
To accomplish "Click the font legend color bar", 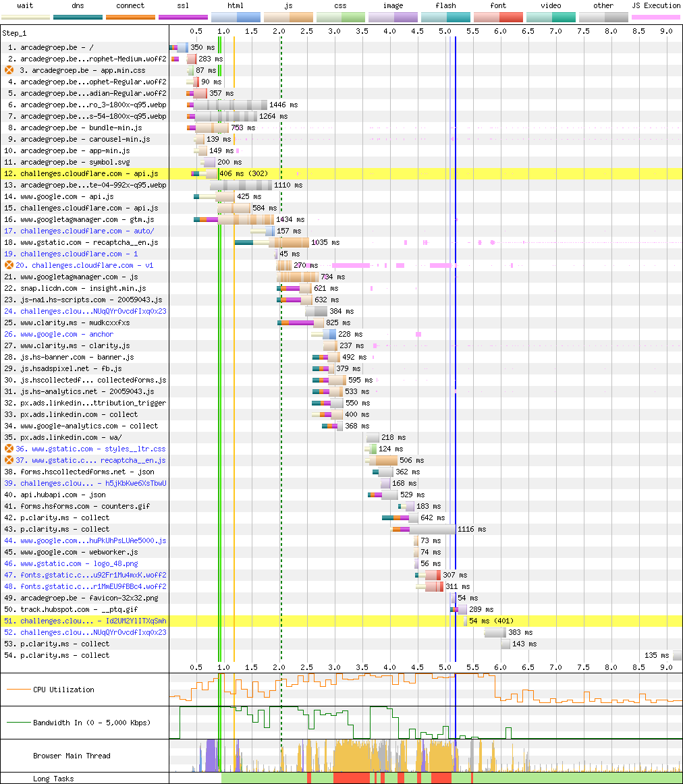I will coord(498,17).
